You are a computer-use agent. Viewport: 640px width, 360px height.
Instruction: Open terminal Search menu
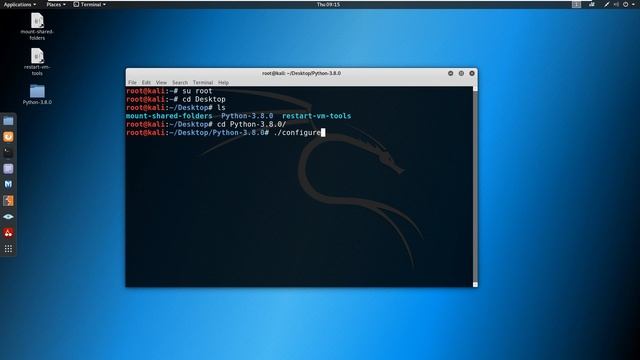[180, 82]
